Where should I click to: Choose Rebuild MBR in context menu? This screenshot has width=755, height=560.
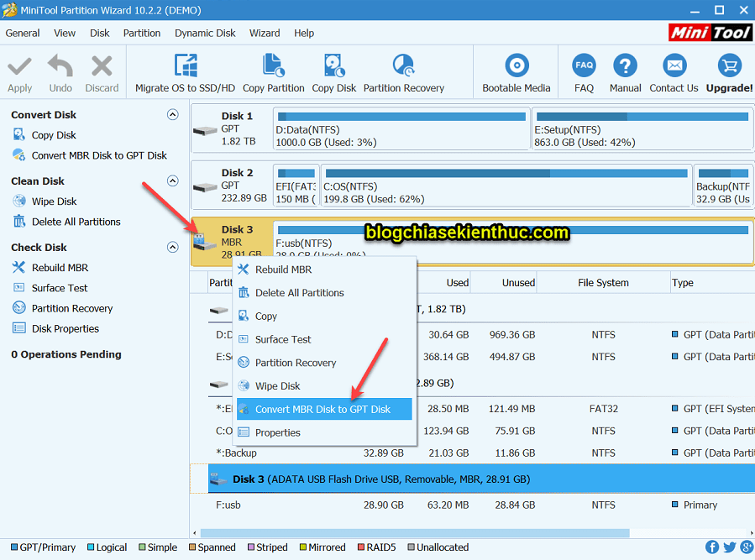pyautogui.click(x=324, y=270)
